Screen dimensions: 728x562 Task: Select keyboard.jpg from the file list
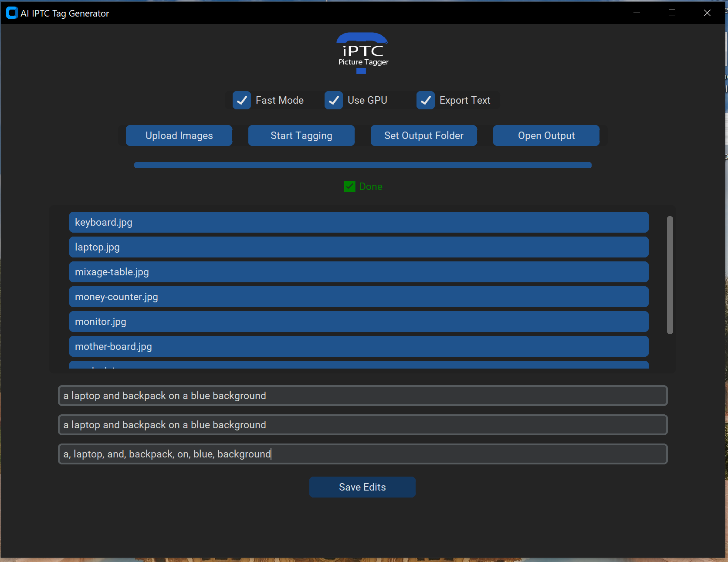pos(359,222)
